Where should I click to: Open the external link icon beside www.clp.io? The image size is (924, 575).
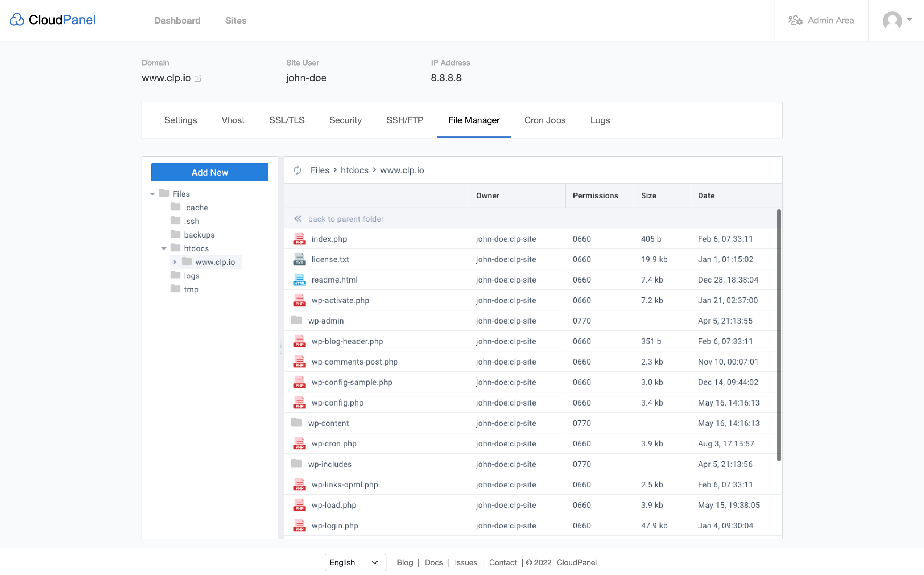click(198, 79)
